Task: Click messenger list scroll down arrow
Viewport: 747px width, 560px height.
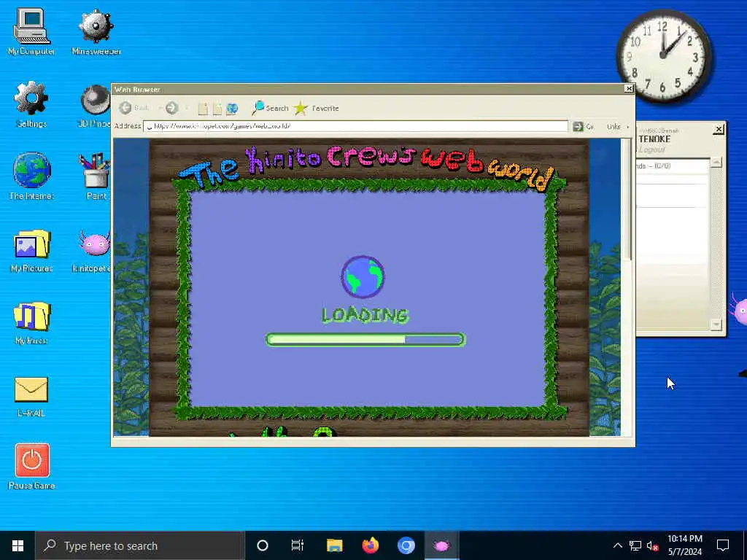Action: pos(716,324)
